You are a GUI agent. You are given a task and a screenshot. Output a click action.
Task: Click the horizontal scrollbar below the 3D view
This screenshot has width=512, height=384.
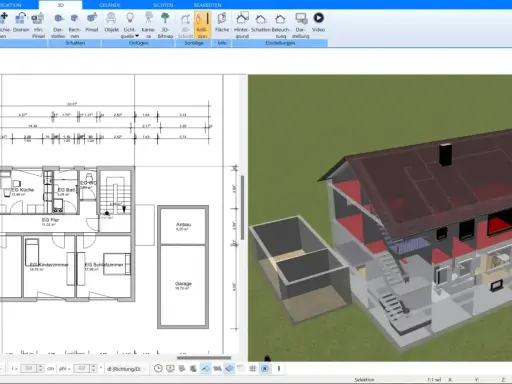204,358
